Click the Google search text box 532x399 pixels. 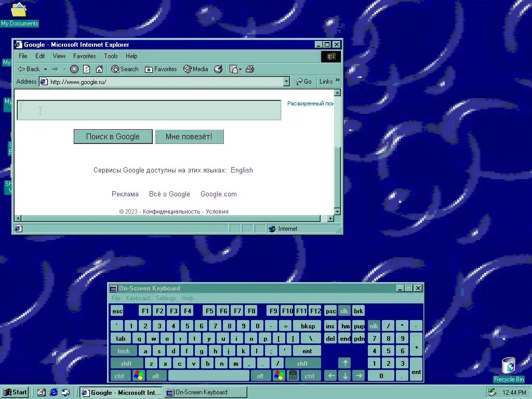click(x=149, y=110)
